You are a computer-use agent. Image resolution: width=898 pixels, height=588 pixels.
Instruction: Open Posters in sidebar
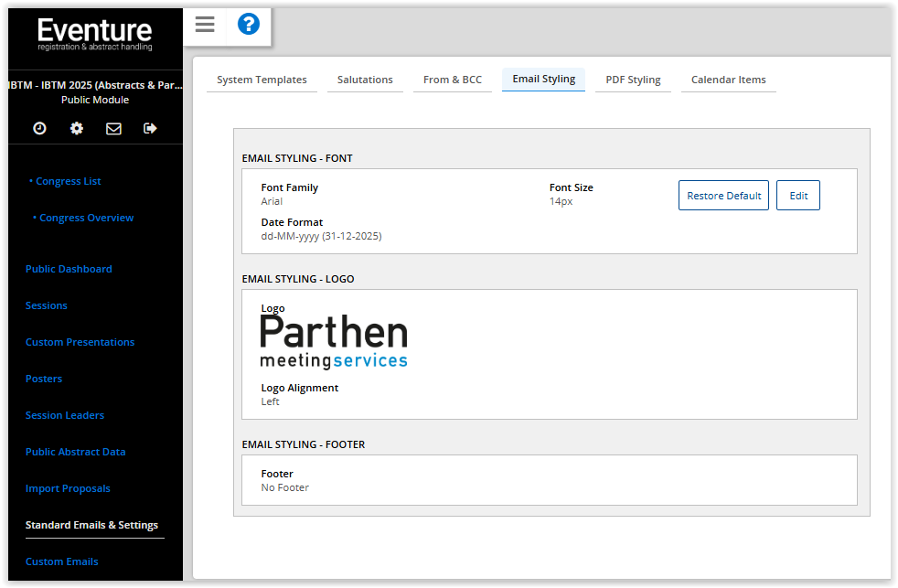click(x=44, y=379)
